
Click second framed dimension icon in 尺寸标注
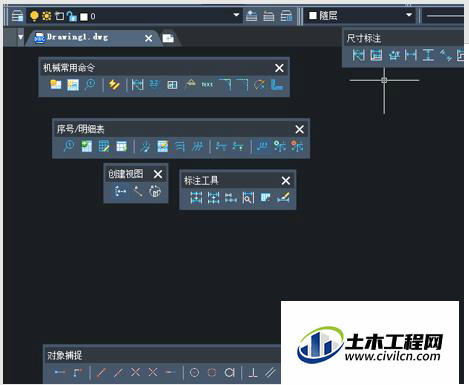[376, 55]
